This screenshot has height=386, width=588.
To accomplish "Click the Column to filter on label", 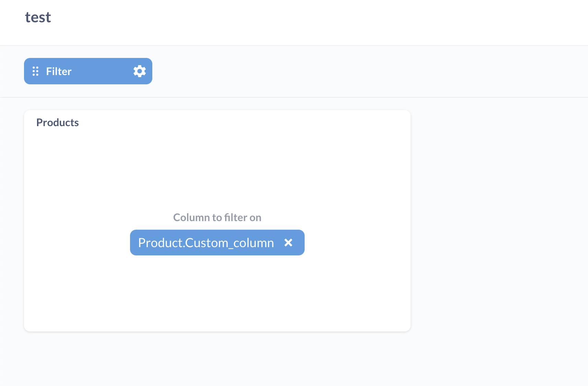I will point(217,217).
